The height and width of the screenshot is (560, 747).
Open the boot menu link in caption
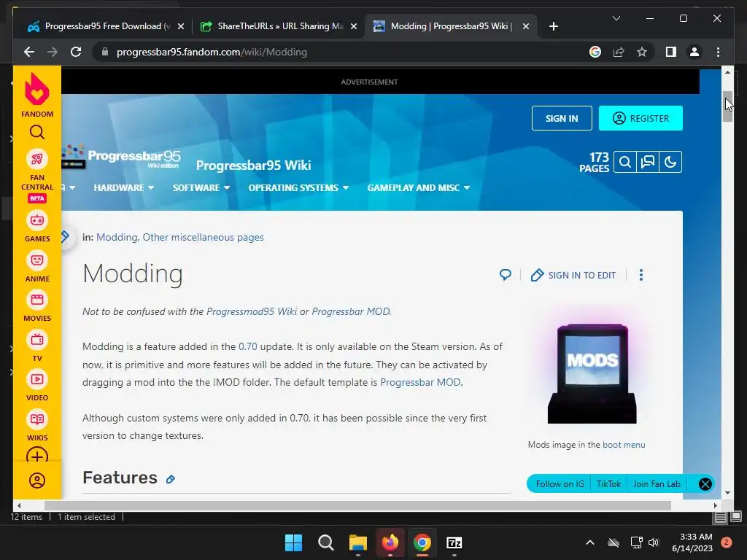coord(624,445)
